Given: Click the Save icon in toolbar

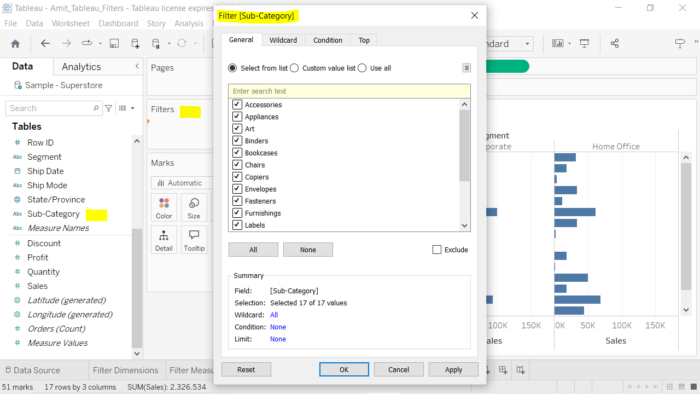Looking at the screenshot, I should [114, 43].
